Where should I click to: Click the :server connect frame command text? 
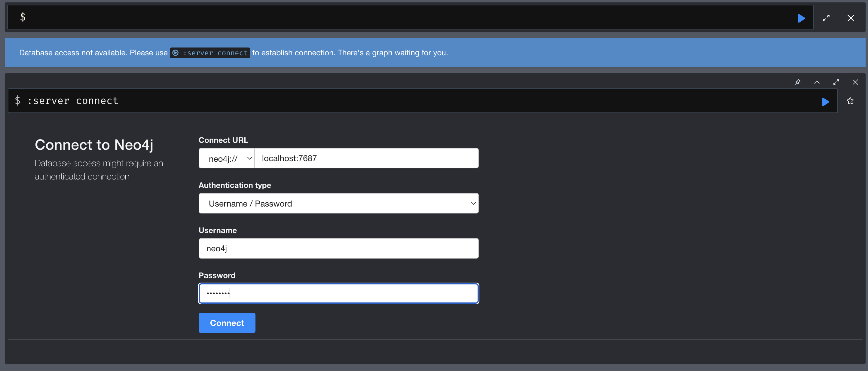click(x=72, y=101)
